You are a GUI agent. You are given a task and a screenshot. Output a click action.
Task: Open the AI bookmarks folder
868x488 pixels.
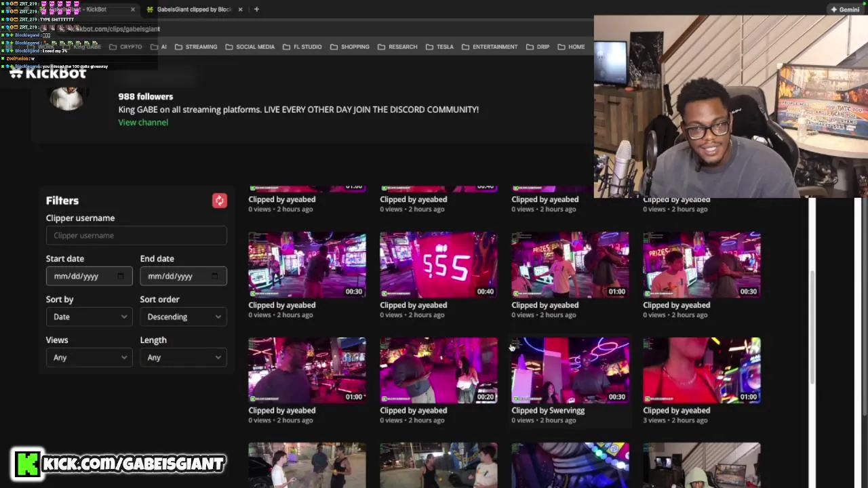159,47
